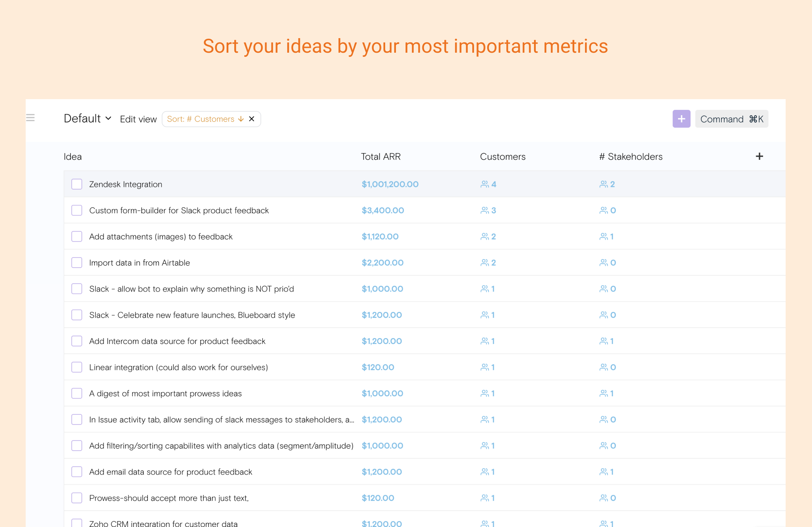
Task: Click the stakeholders icon in the Add attachments row
Action: coord(603,236)
